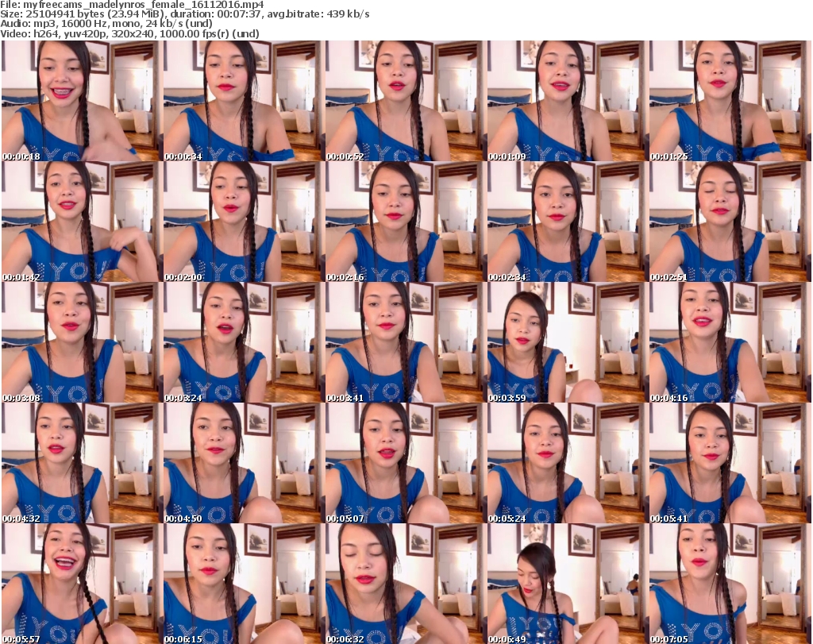Pick the frame stamped 00:06:49
The width and height of the screenshot is (813, 644).
pos(567,584)
